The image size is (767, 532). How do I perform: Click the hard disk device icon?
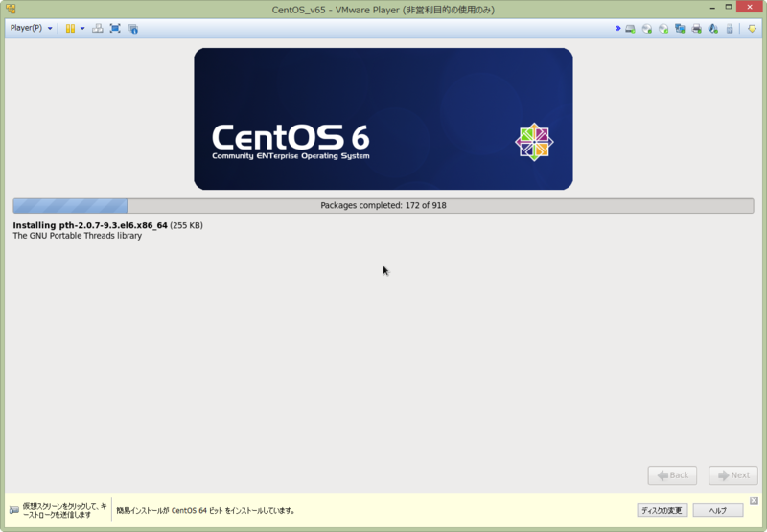point(631,29)
